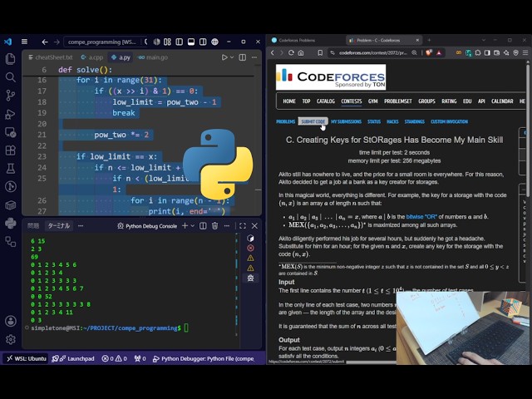Select Python Debug Console terminal entry
The height and width of the screenshot is (399, 532).
tap(147, 226)
